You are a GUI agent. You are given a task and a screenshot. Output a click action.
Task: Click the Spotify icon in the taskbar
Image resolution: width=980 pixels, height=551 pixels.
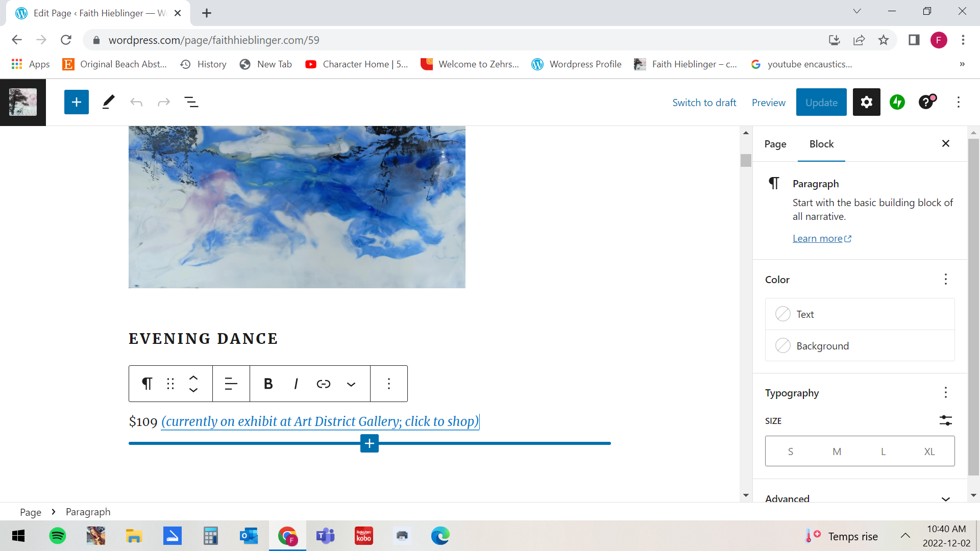(58, 536)
